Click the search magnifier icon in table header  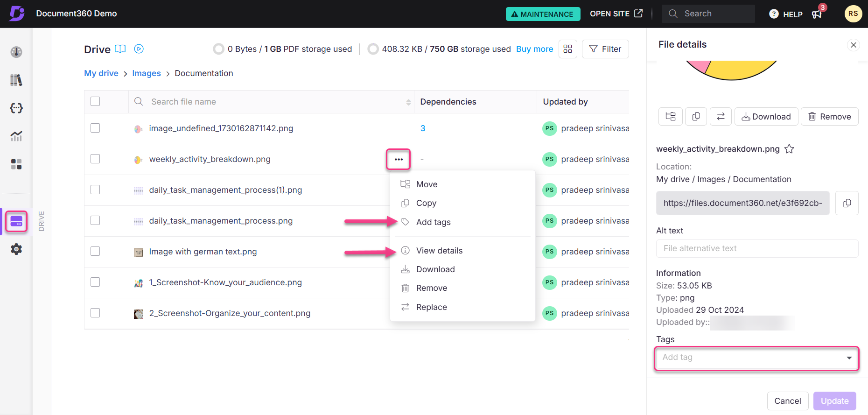(x=139, y=101)
